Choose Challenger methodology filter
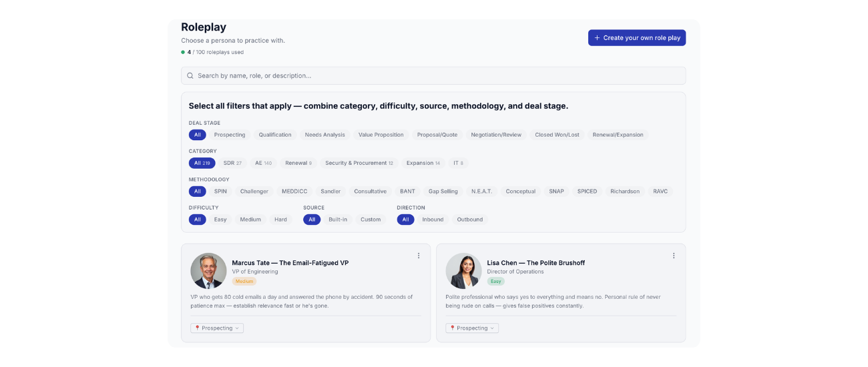The image size is (868, 367). (x=254, y=192)
